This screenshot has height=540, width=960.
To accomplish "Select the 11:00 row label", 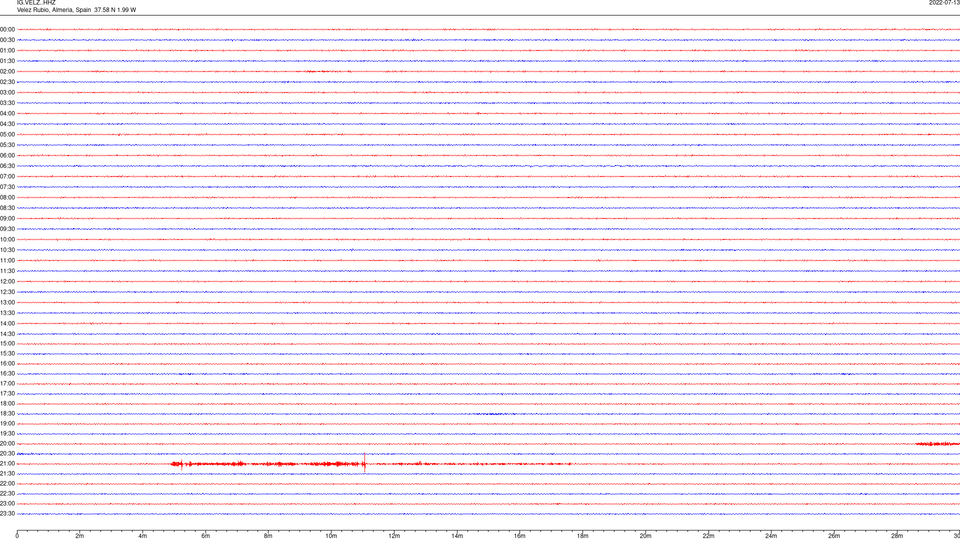I will pos(7,261).
